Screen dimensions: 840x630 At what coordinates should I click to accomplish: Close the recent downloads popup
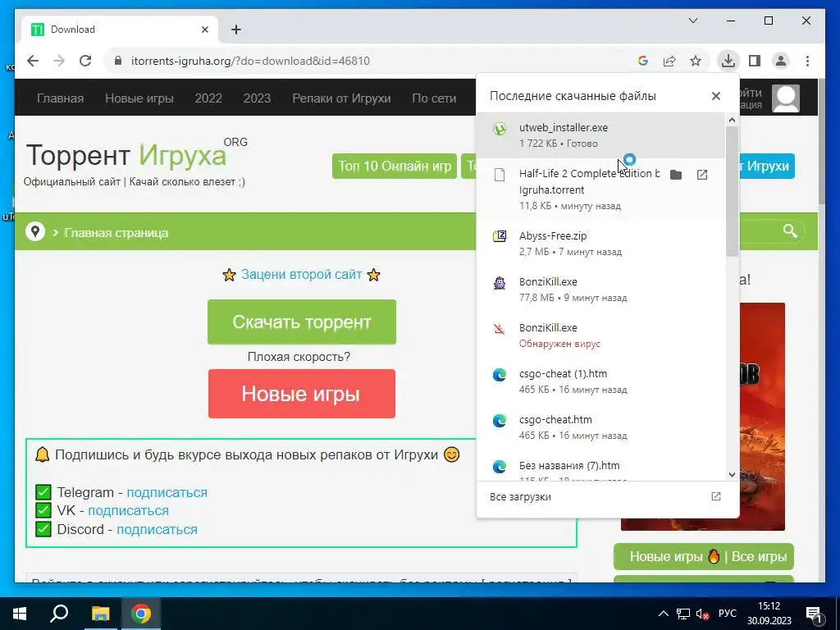(x=715, y=96)
